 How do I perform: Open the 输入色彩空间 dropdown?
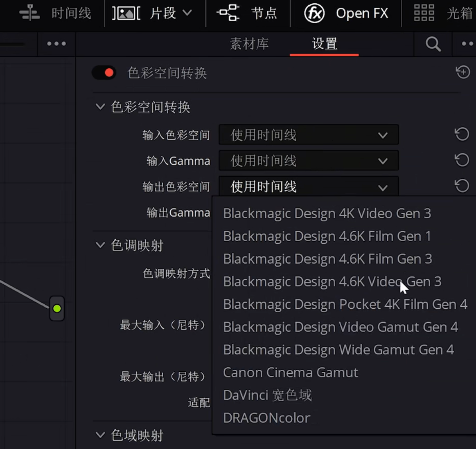pyautogui.click(x=309, y=135)
